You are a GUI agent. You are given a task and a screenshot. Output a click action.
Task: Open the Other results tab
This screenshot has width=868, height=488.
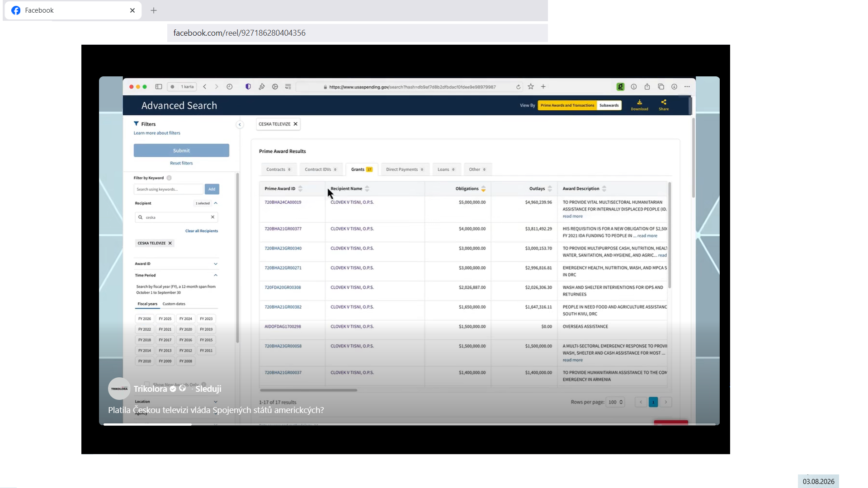click(x=477, y=169)
